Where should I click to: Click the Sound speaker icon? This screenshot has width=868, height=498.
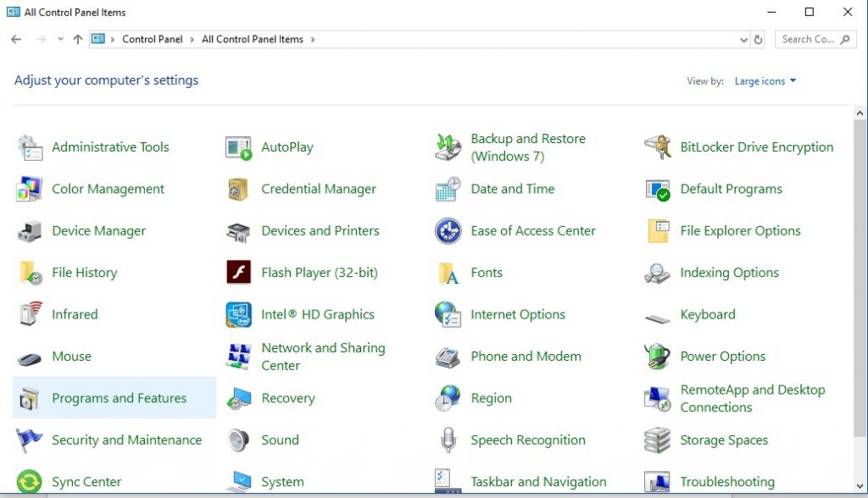239,440
